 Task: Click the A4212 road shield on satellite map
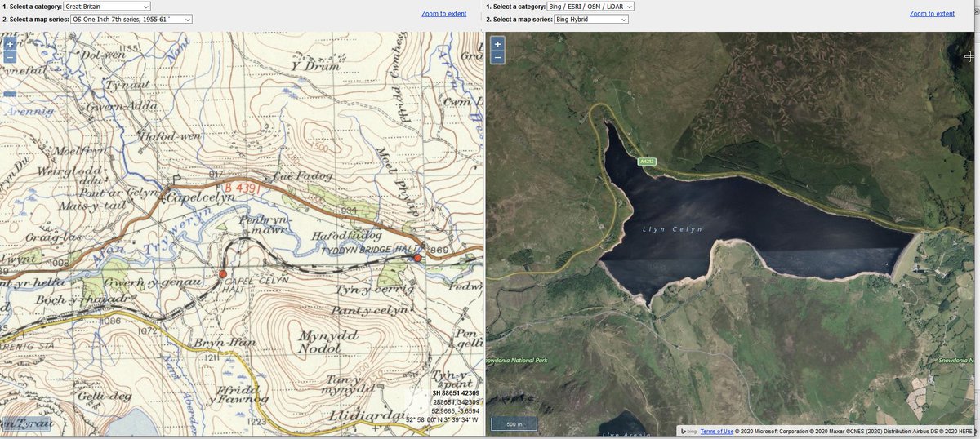[x=648, y=162]
